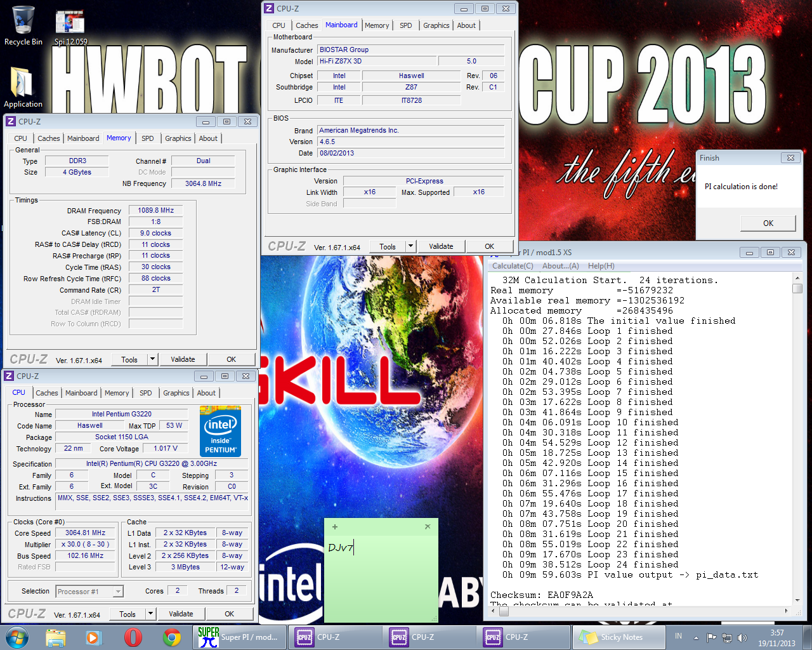Click the Tools button in Memory CPU-Z window

[129, 359]
